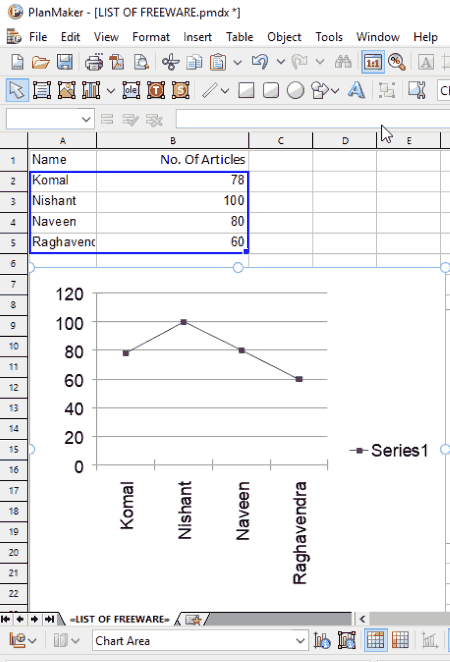This screenshot has width=450, height=662.
Task: Print the document using the printer icon
Action: 94,62
